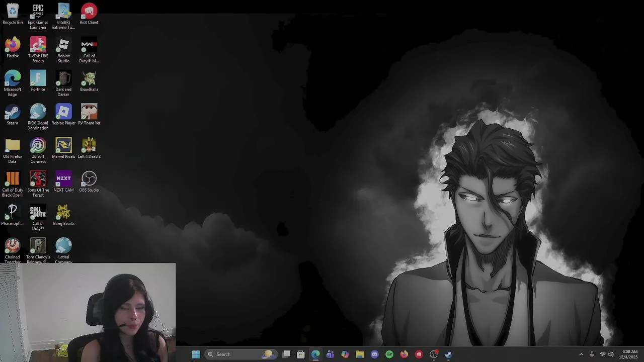
Task: Switch to Edge in the taskbar
Action: click(315, 354)
